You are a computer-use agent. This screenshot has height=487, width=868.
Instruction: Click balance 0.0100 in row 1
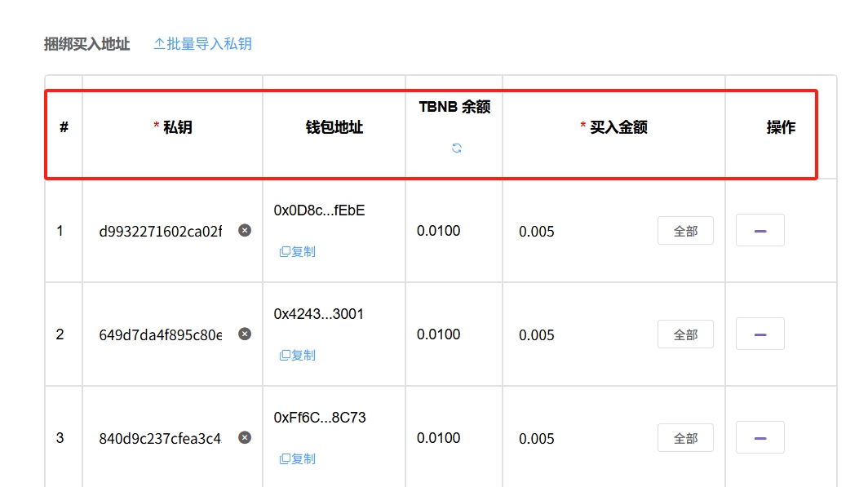tap(438, 231)
